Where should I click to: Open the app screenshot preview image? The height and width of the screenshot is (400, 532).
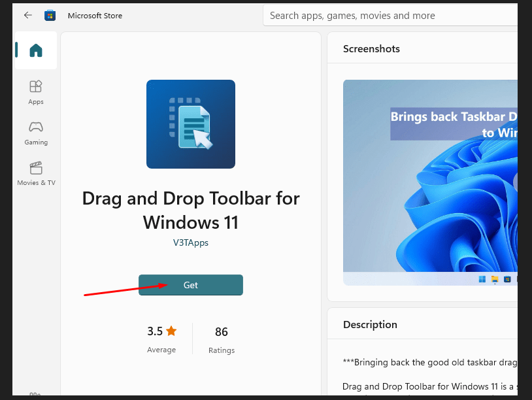(x=430, y=182)
